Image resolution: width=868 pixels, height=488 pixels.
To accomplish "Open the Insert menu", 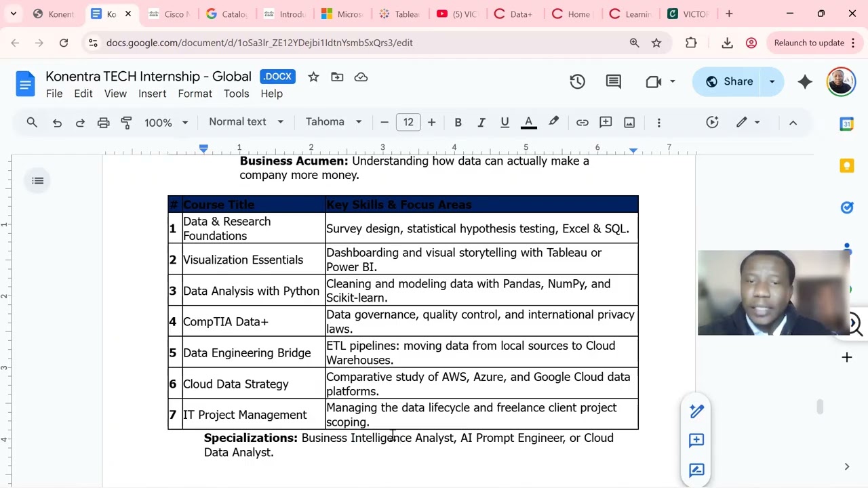I will click(152, 94).
